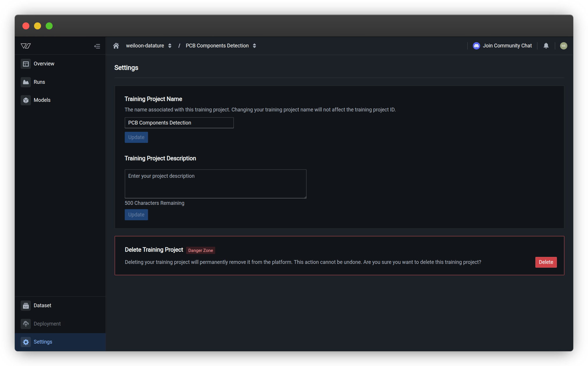Screen dimensions: 588x366
Task: Click the Dataset box icon
Action: pos(26,305)
